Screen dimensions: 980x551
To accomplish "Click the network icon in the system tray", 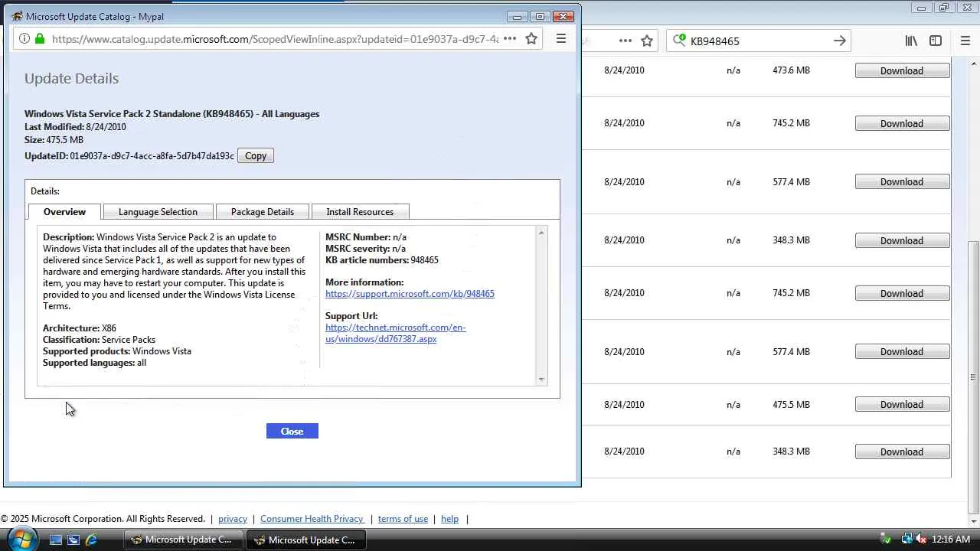I will coord(906,540).
